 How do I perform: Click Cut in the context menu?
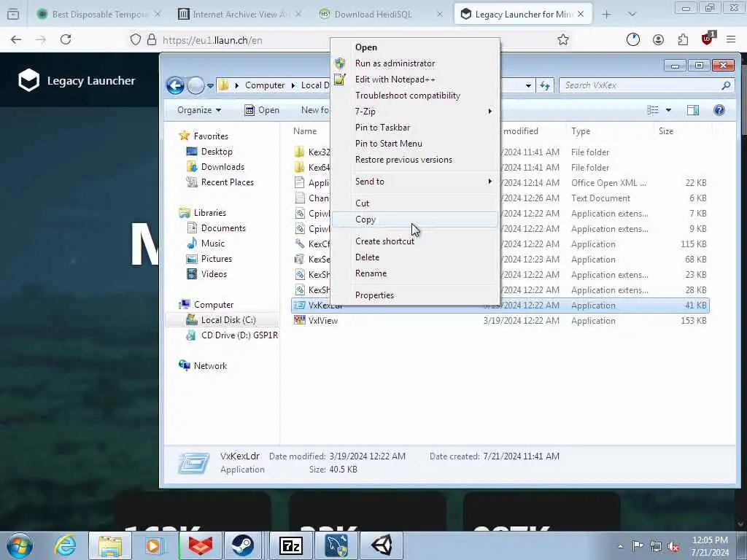pyautogui.click(x=362, y=203)
